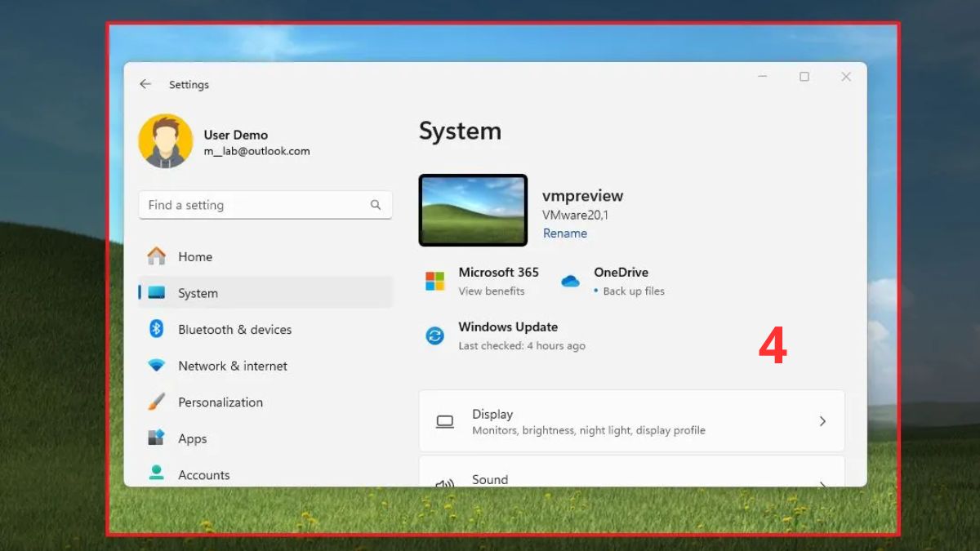Select the Personalization brush icon
The image size is (980, 551).
[x=154, y=402]
